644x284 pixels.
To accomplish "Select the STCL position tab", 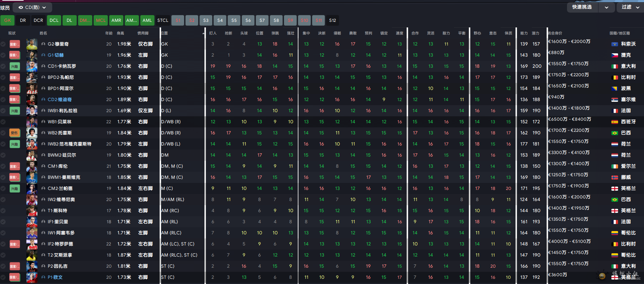I will point(163,20).
